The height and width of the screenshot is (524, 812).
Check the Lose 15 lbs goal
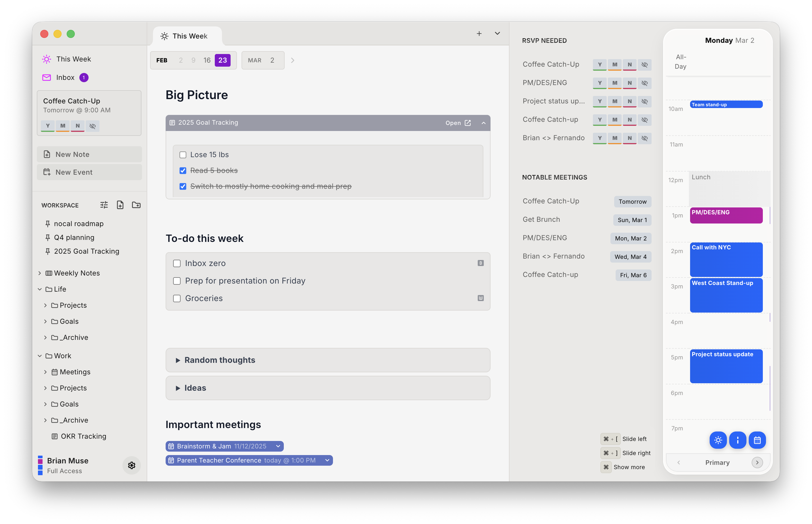[x=183, y=155]
